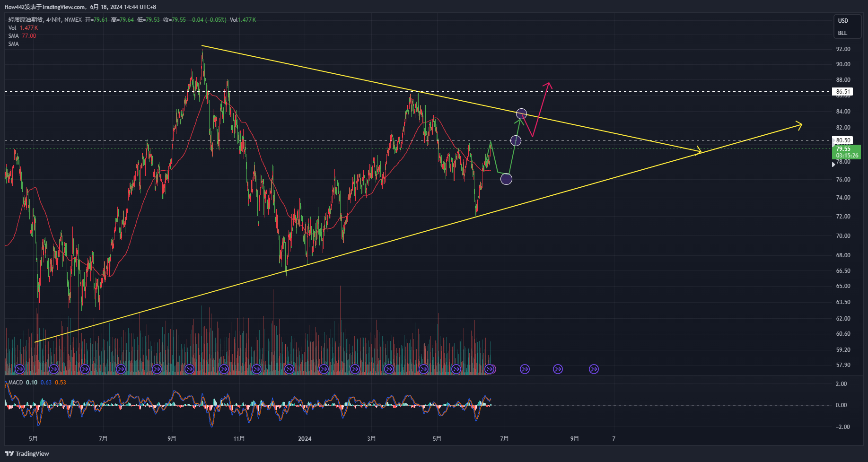Select the SMA legend without a value
868x462 pixels.
point(14,44)
